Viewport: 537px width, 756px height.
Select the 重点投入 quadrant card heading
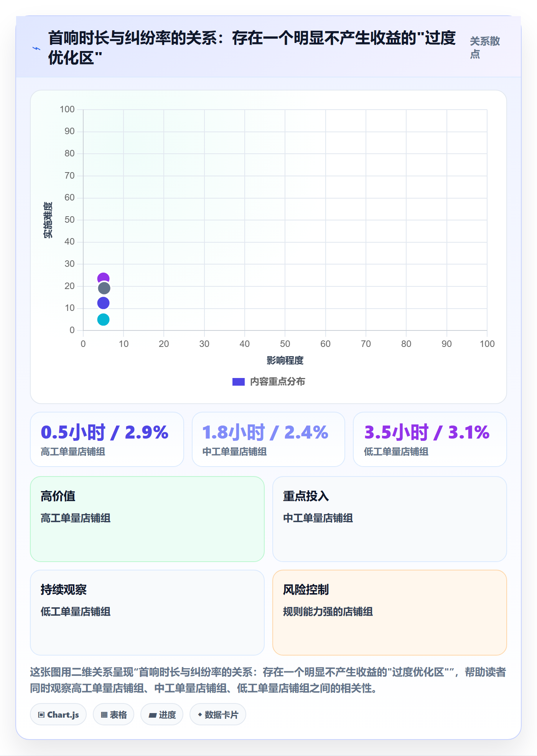click(x=306, y=496)
